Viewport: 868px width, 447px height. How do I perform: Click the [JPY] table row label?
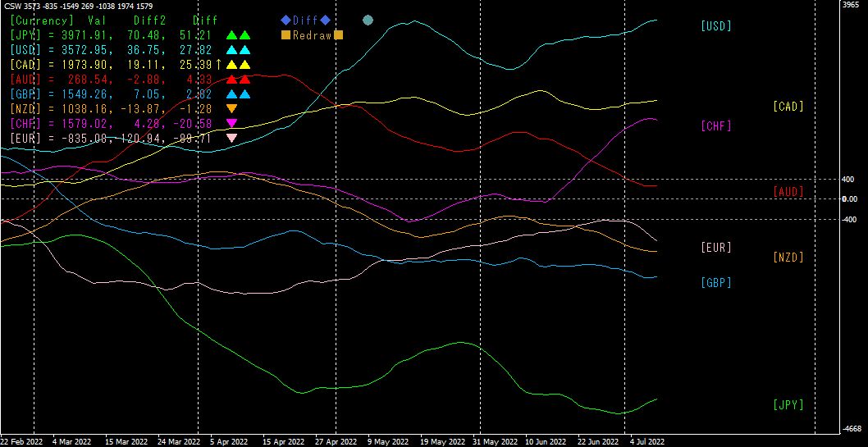click(25, 35)
